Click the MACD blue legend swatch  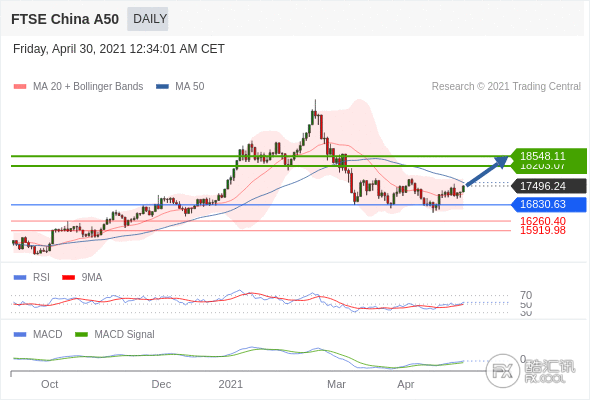coord(20,335)
